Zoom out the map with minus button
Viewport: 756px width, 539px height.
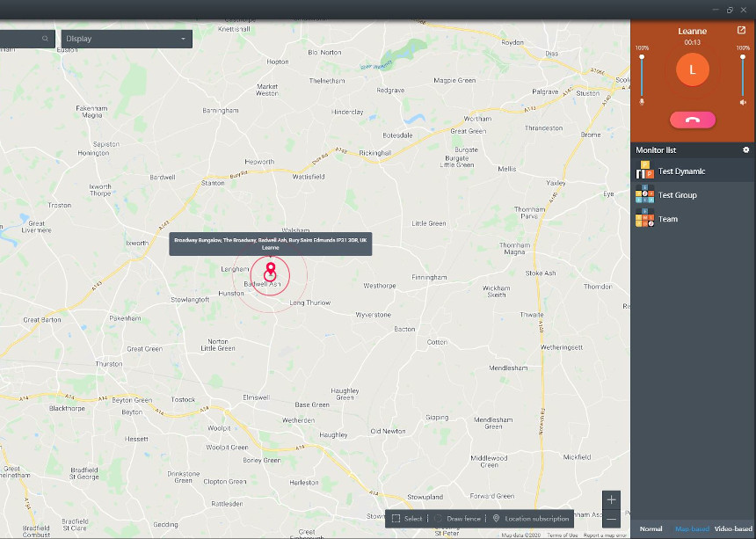tap(612, 519)
